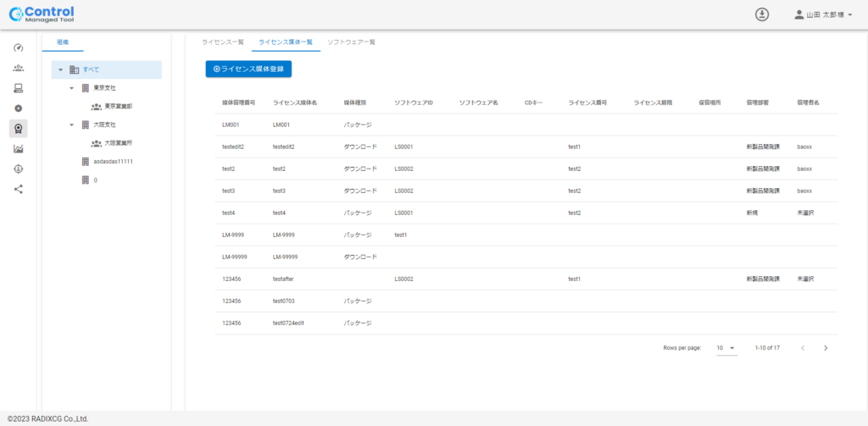868x426 pixels.
Task: Go to the previous table page
Action: click(x=803, y=348)
